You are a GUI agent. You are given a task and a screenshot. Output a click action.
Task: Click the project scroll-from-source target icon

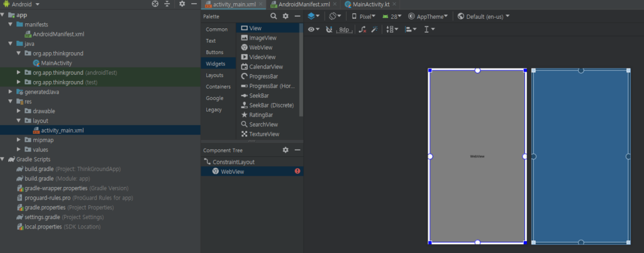click(155, 4)
